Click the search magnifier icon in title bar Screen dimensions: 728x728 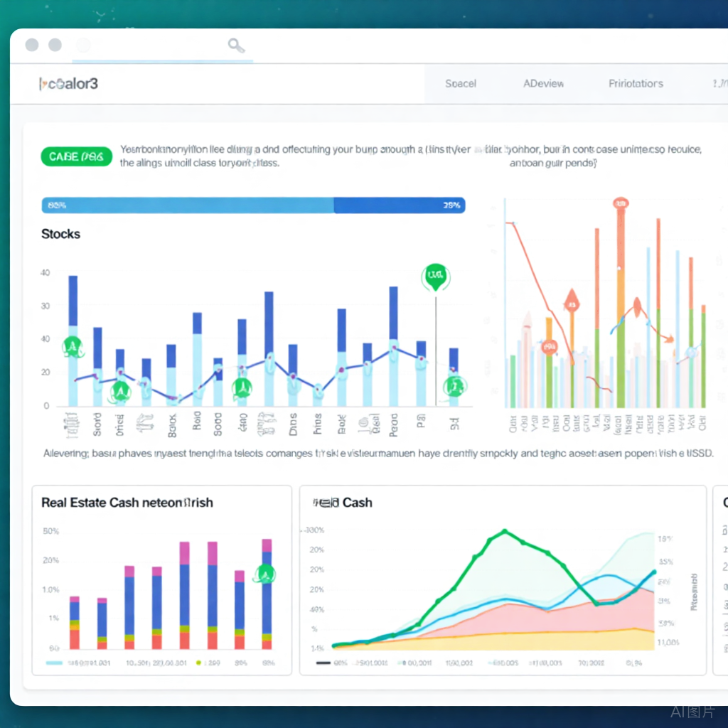click(x=236, y=46)
